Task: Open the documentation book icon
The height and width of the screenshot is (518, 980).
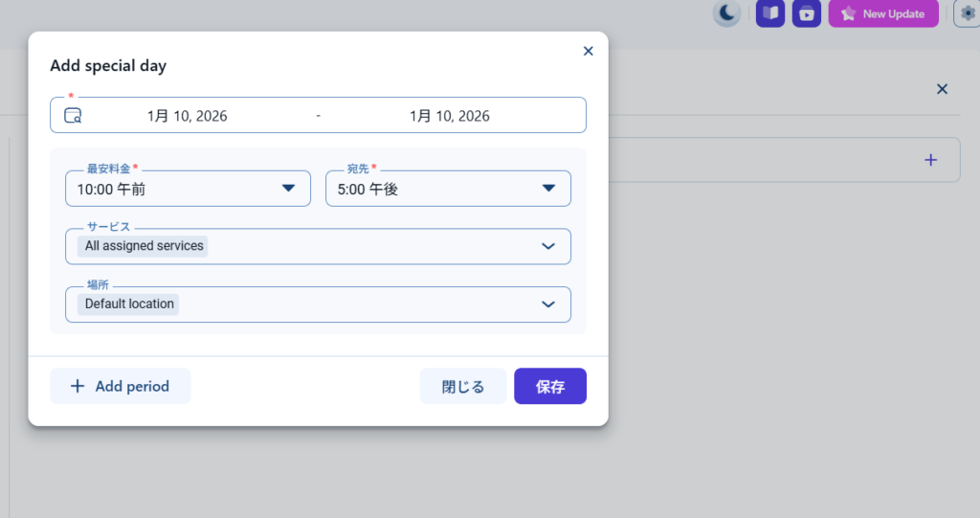Action: 769,13
